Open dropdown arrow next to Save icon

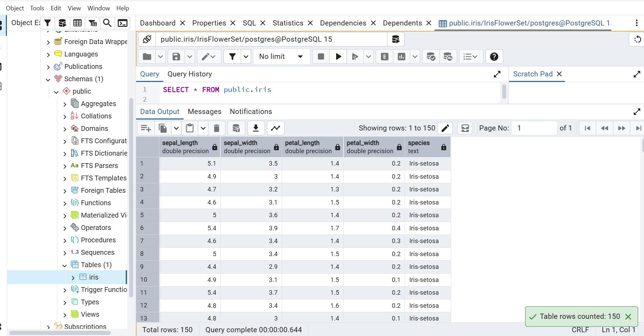tap(190, 56)
